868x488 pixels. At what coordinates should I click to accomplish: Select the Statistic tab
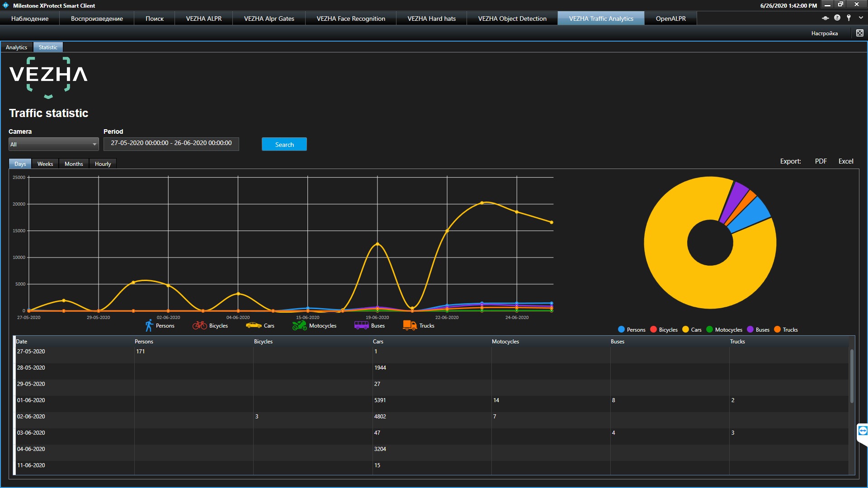tap(48, 47)
